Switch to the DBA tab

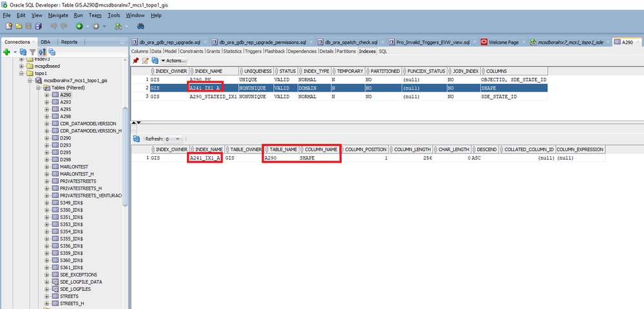45,42
